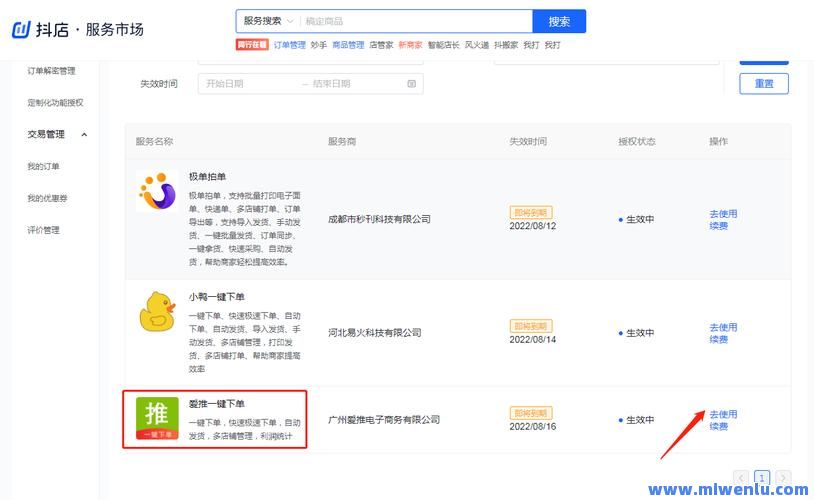
Task: Click provider 河北易火科技有限公司
Action: pos(374,333)
